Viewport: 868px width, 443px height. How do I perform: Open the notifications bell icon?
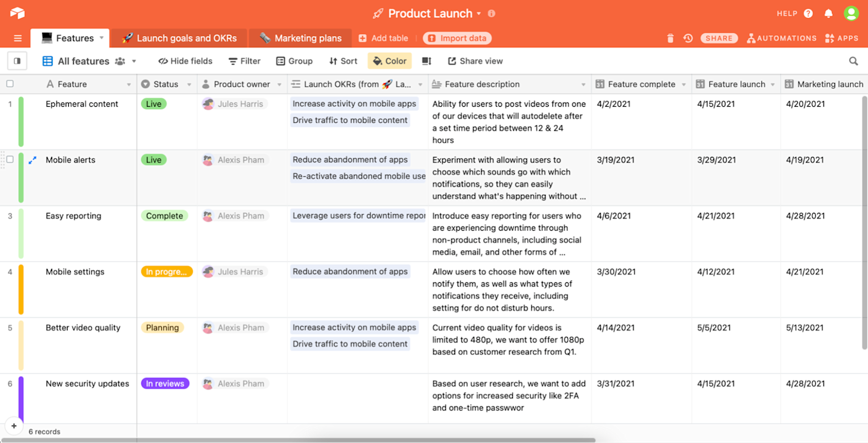click(828, 13)
